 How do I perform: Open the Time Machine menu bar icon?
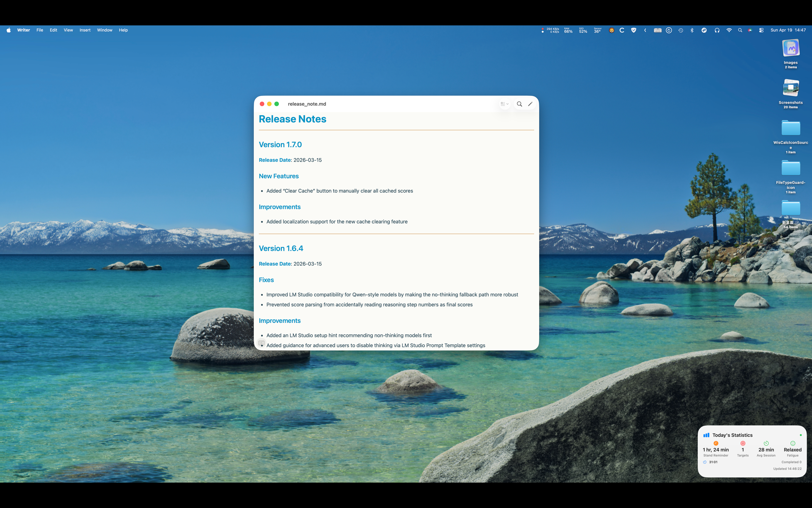pos(680,30)
